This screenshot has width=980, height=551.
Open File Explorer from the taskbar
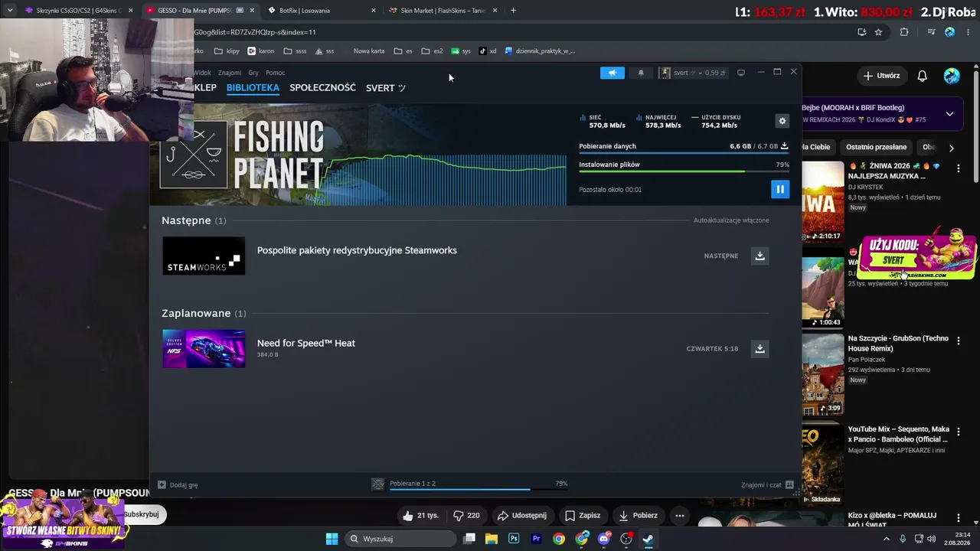coord(491,539)
